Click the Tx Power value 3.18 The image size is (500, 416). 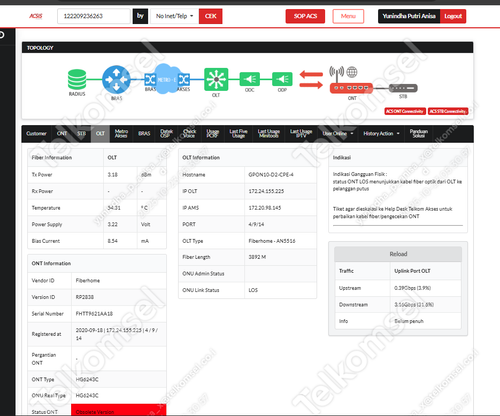pyautogui.click(x=113, y=175)
